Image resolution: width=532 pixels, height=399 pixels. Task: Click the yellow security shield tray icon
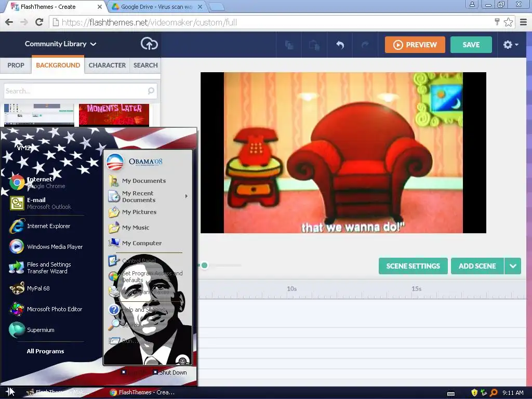pyautogui.click(x=474, y=393)
